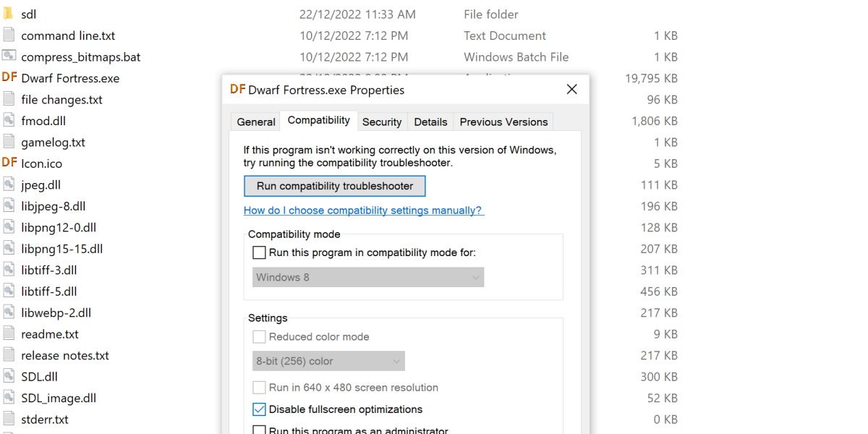Toggle Run in 640 x 480 resolution checkbox
This screenshot has width=868, height=434.
point(259,387)
